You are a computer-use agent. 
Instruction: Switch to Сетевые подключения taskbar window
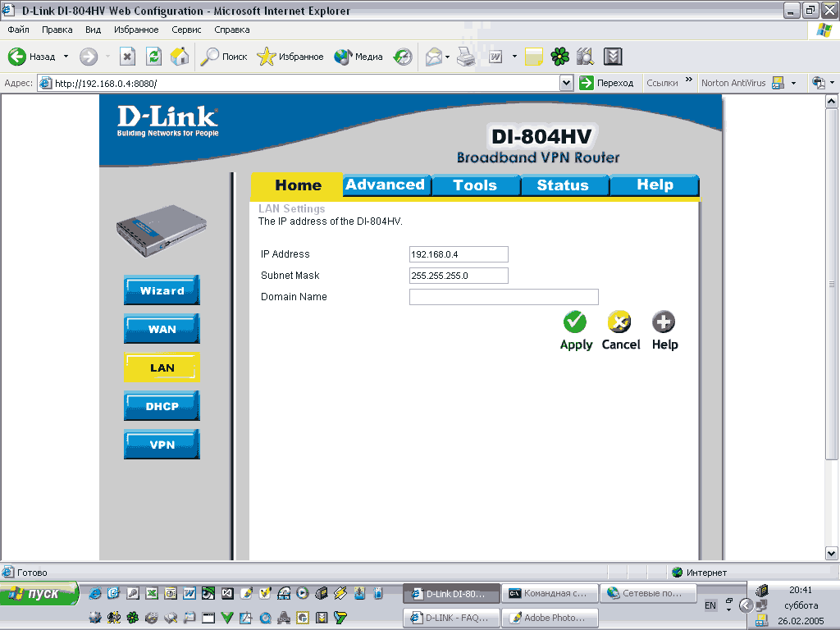pyautogui.click(x=648, y=593)
